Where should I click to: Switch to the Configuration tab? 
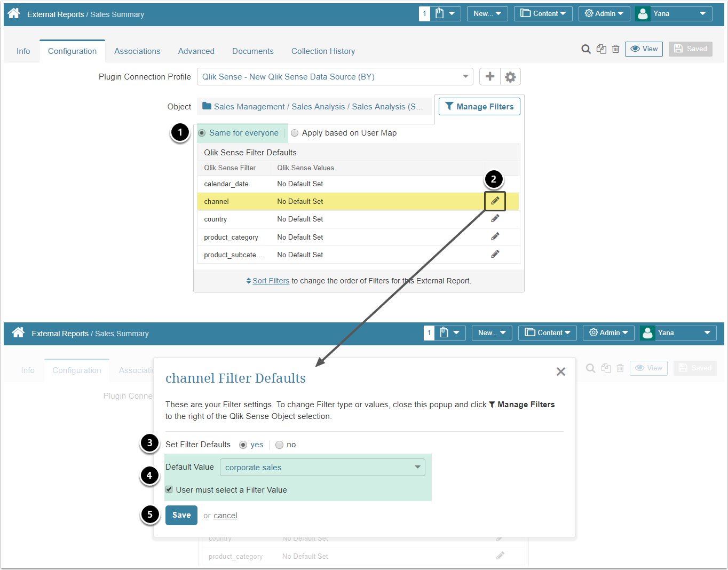(x=73, y=51)
